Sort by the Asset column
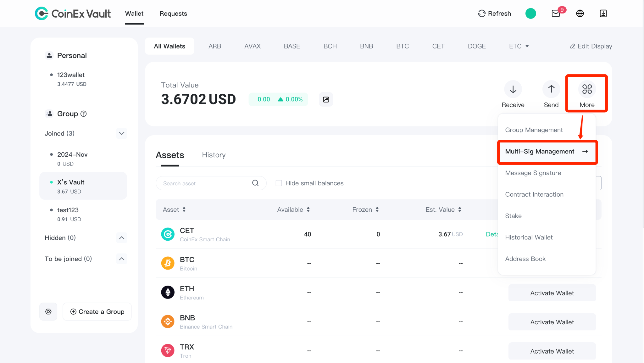Viewport: 644px width, 363px height. coord(174,209)
